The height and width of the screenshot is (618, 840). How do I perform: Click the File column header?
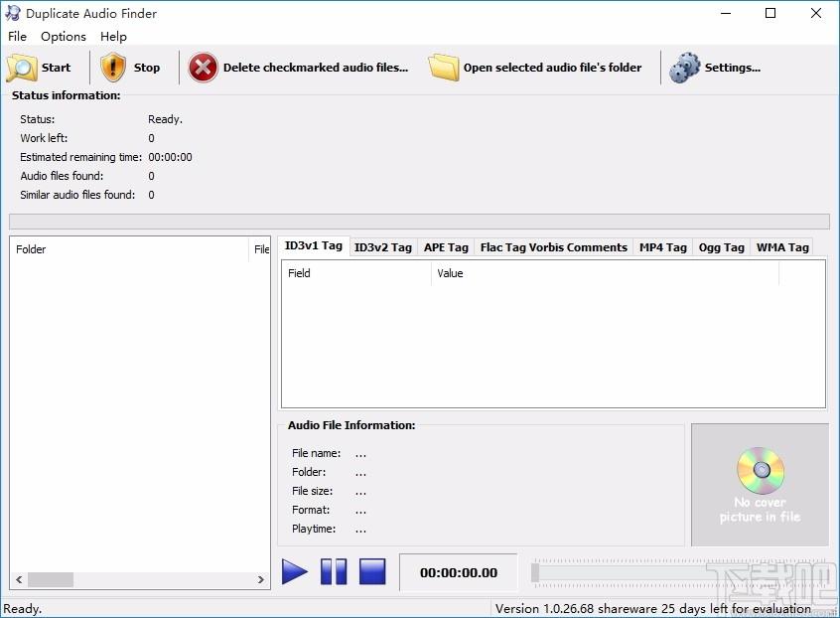[260, 249]
